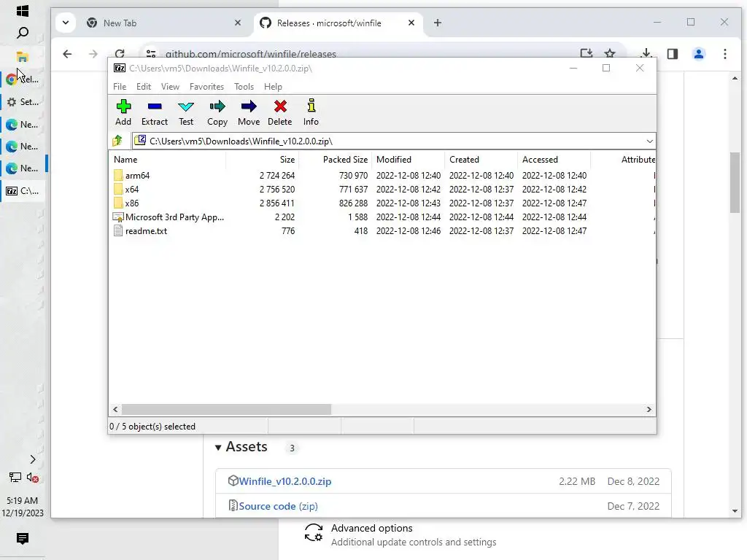The width and height of the screenshot is (747, 560).
Task: Switch to Chrome taskbar item
Action: (x=23, y=79)
